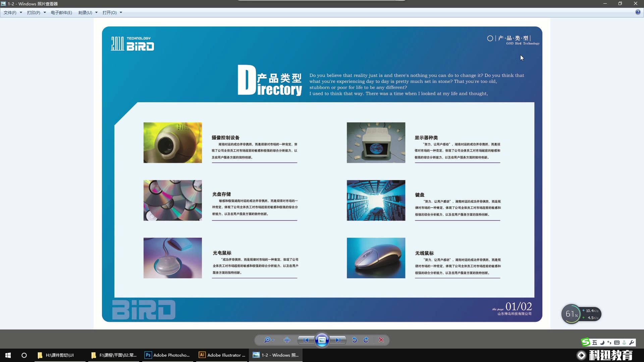The width and height of the screenshot is (644, 362).
Task: Rotate the photo clockwise
Action: click(366, 340)
